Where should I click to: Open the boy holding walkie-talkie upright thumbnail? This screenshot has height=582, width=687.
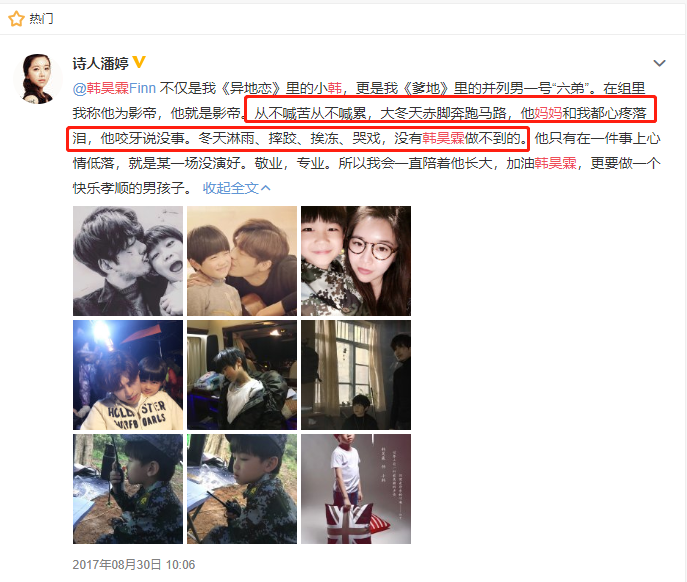(x=128, y=489)
